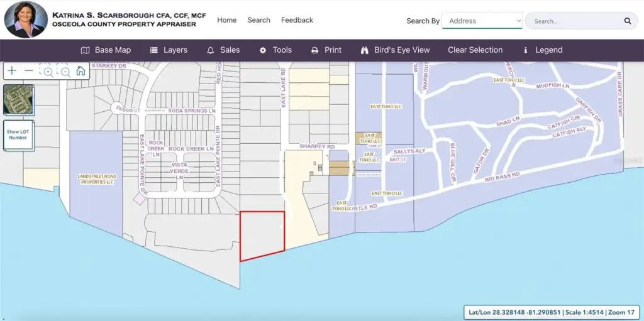Click the Big Bass Rd label
Screen dimensions: 644x321
tap(502, 177)
